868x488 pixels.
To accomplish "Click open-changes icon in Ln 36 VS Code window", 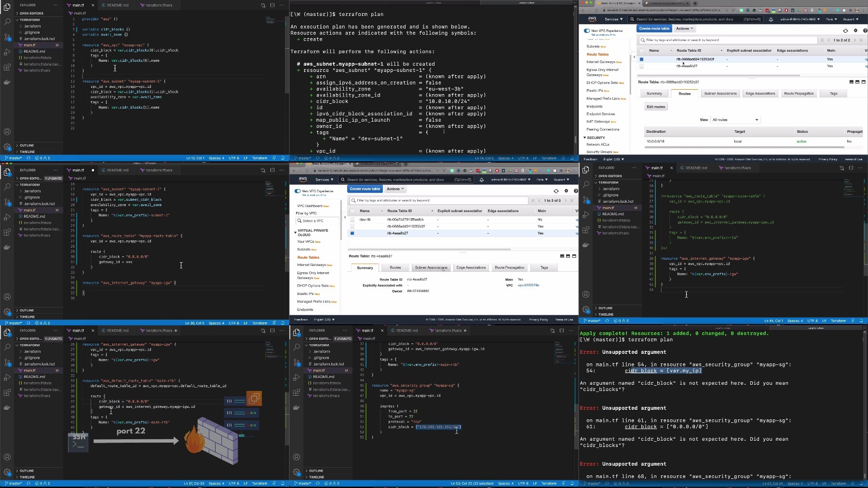I will pos(263,170).
